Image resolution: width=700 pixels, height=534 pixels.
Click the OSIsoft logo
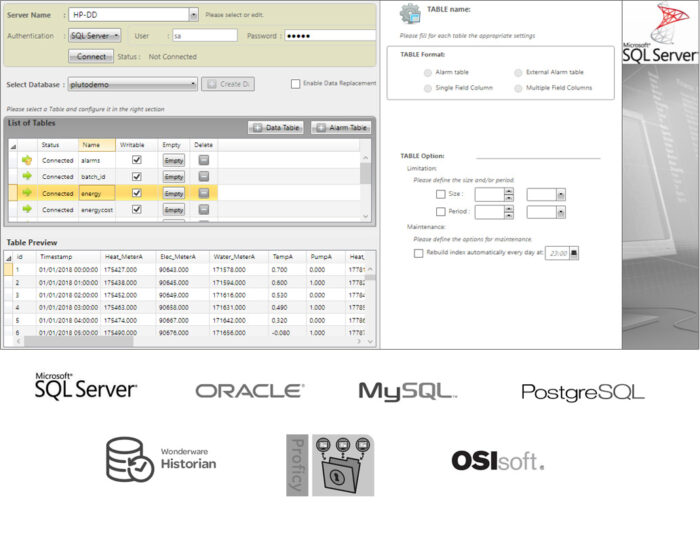[498, 461]
